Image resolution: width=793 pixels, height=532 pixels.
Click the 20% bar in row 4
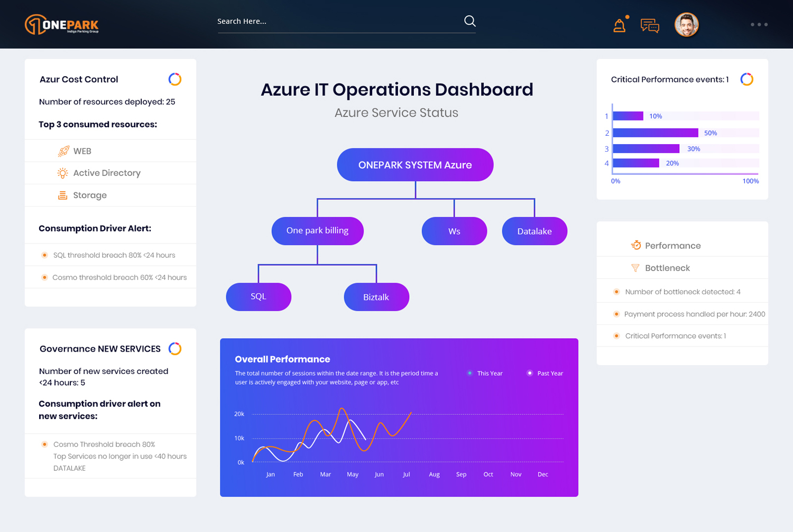[x=636, y=163]
